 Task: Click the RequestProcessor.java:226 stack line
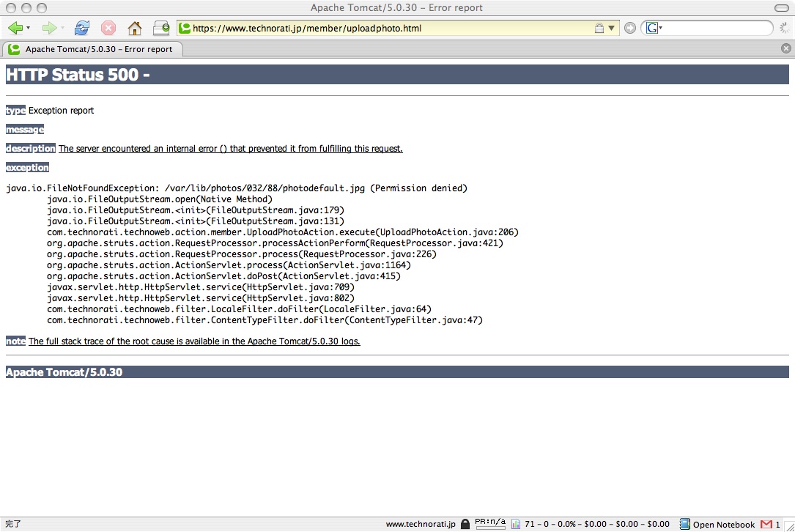pyautogui.click(x=242, y=254)
